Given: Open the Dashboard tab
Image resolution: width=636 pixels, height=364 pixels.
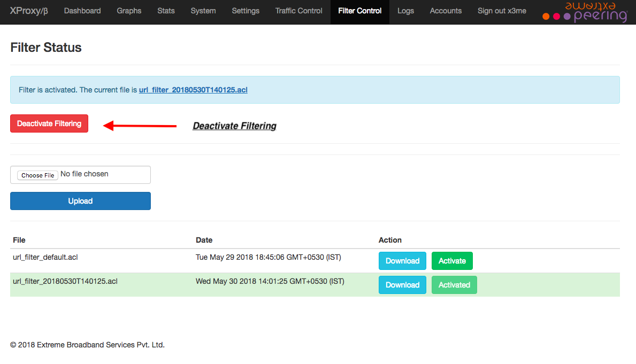Looking at the screenshot, I should click(82, 11).
